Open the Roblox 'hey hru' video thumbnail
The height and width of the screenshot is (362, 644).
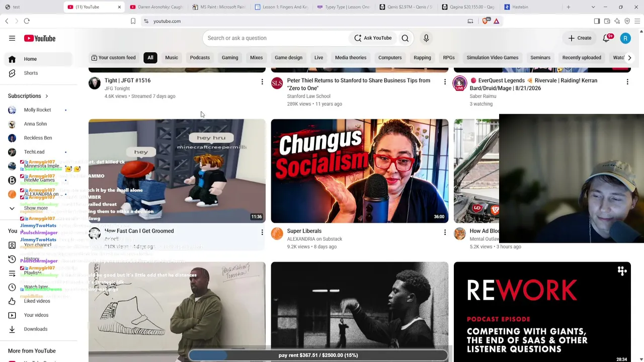pyautogui.click(x=177, y=171)
